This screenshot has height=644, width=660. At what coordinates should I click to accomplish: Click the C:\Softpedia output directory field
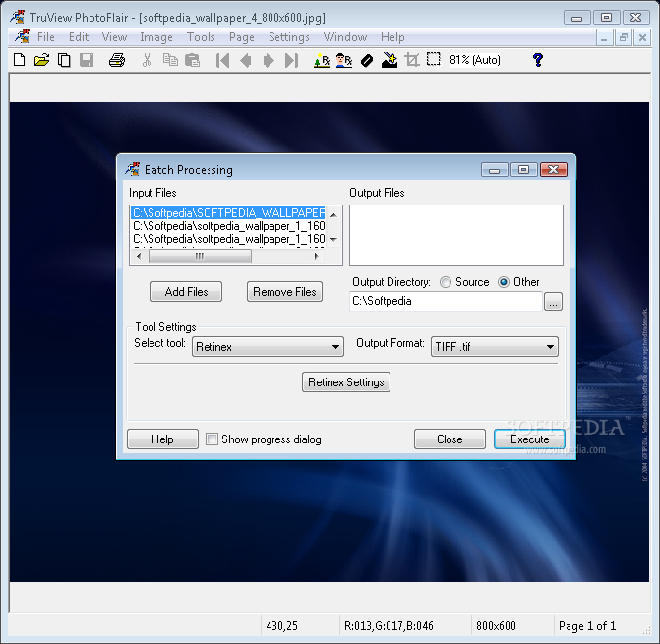446,301
